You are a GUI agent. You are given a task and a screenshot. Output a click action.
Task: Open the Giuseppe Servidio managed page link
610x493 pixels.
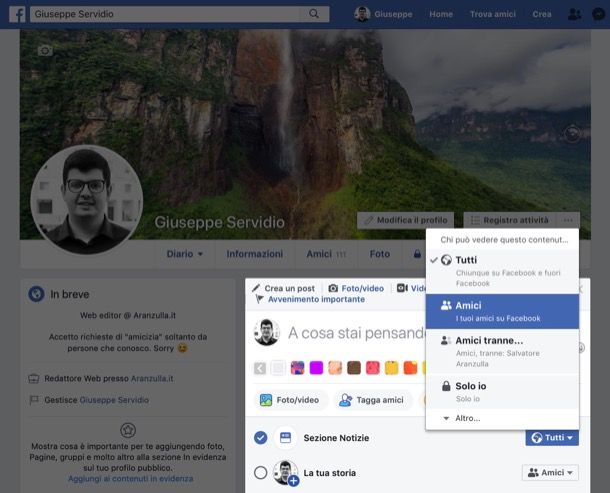pos(114,400)
